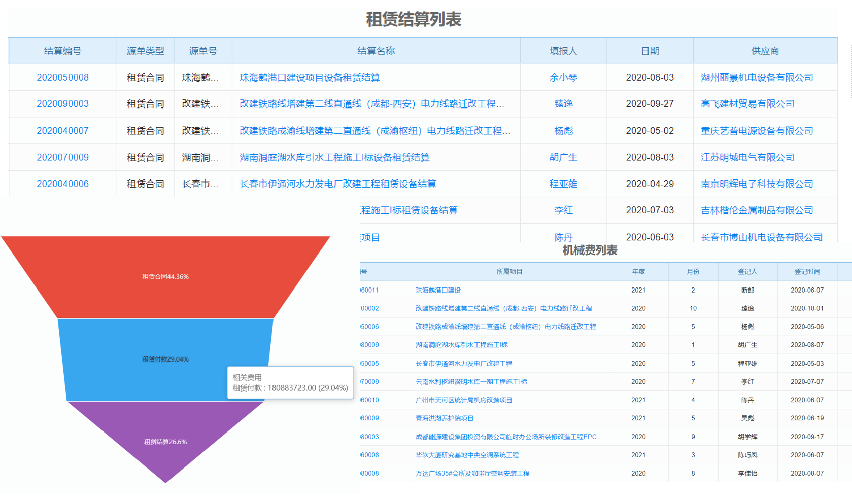Screen dimensions: 852x504
Task: Open 湖南洞庭湖水库引水工程施工I标设备租赁结算 link
Action: (x=334, y=157)
